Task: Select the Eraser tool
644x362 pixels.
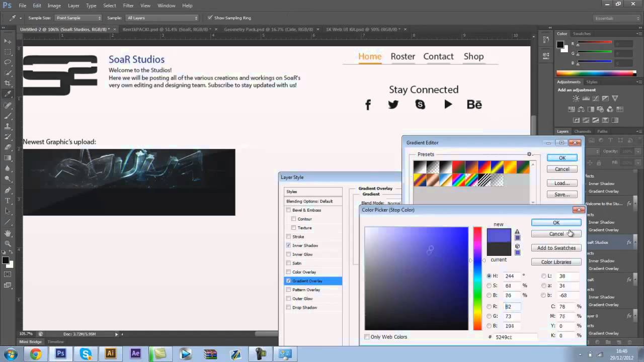Action: (x=8, y=147)
